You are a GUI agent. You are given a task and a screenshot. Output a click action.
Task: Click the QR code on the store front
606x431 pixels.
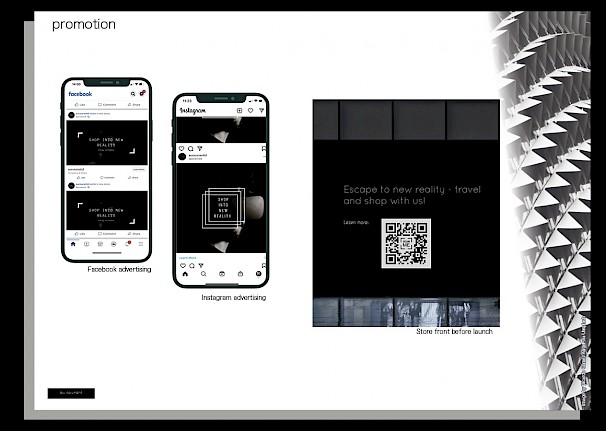405,242
